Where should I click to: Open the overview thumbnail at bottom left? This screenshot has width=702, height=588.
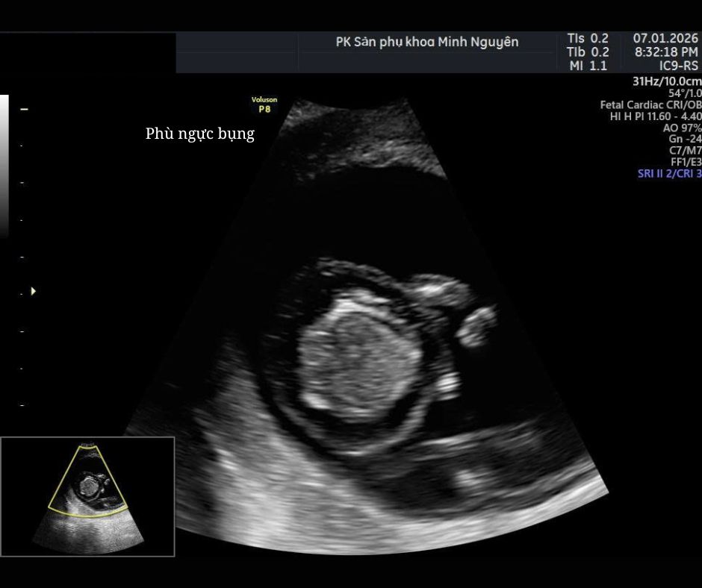87,496
